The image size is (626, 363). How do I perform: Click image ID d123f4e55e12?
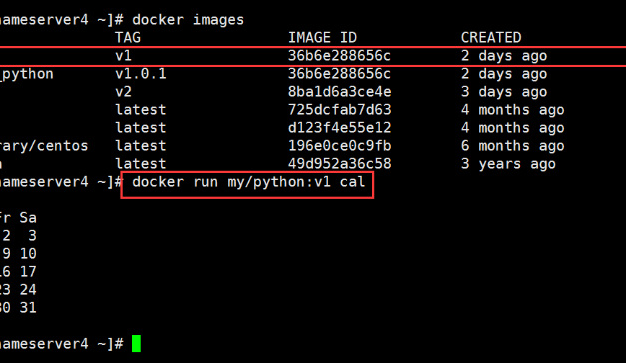tap(339, 128)
